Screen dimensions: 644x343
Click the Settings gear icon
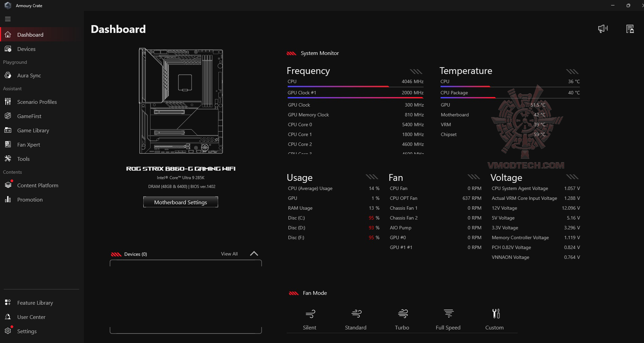[8, 331]
